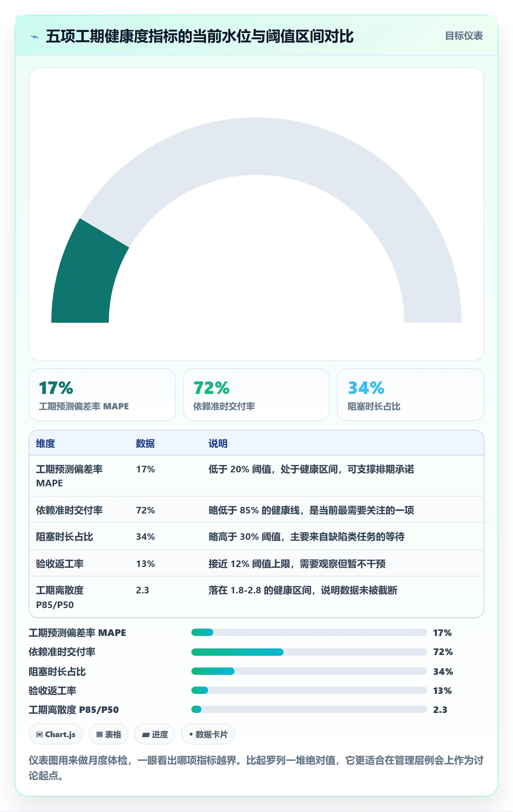Click table value 72% in data column

145,510
